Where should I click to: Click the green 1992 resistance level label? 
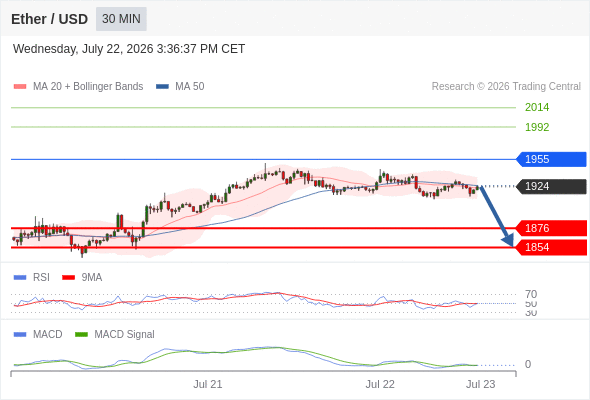537,127
